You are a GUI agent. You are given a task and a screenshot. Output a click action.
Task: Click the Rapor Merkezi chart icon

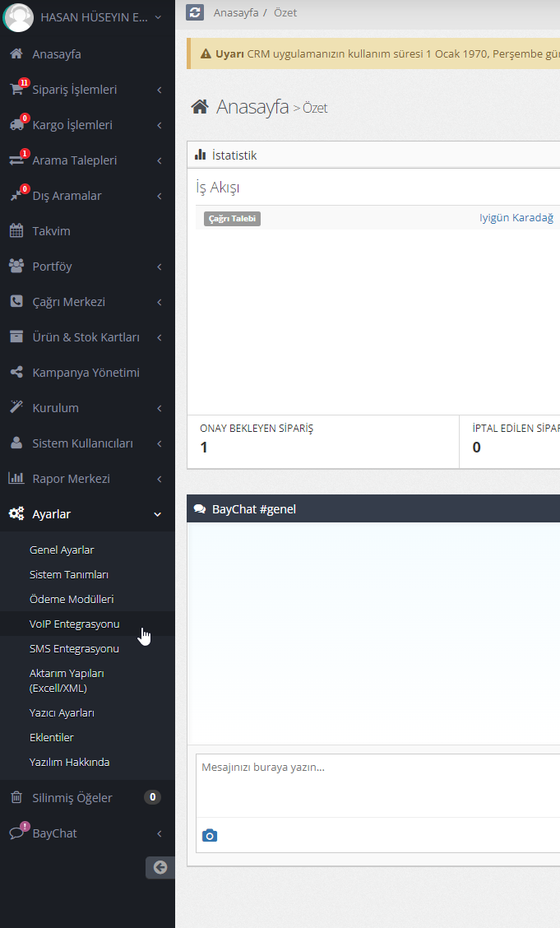(16, 479)
